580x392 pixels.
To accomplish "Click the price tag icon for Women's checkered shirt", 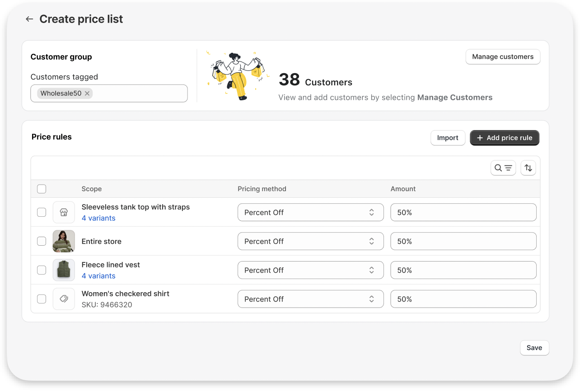I will [x=64, y=299].
